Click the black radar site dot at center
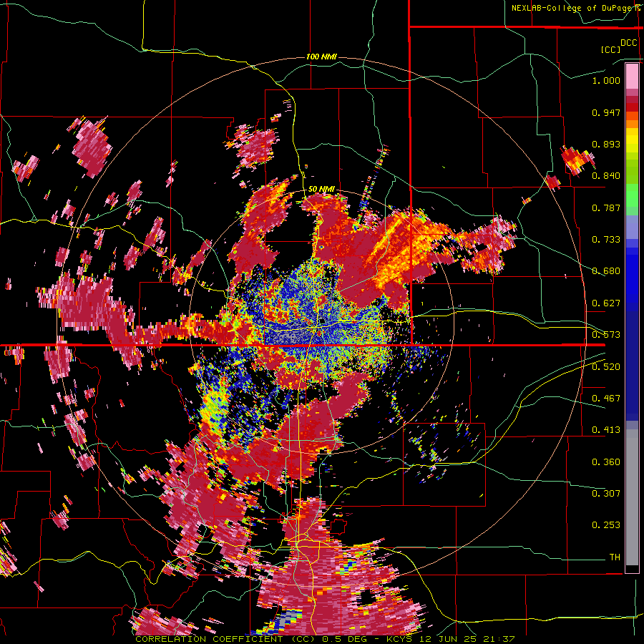The width and height of the screenshot is (644, 644). [x=322, y=320]
